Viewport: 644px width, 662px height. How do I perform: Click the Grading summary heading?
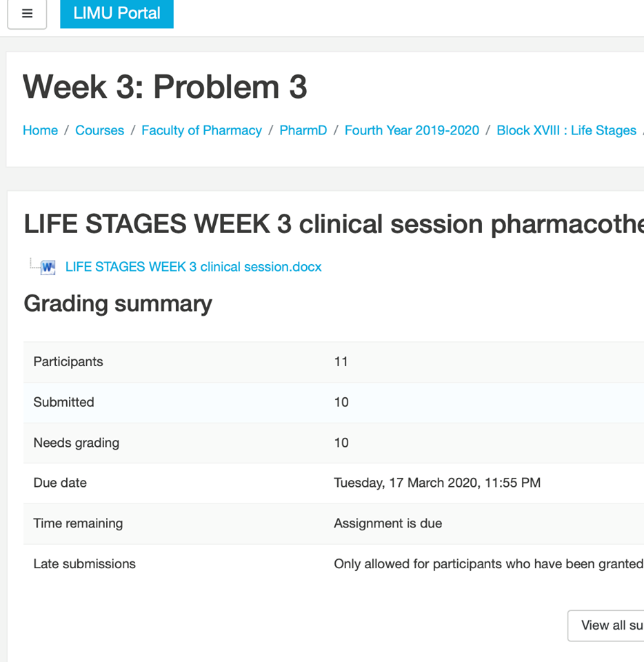[118, 303]
